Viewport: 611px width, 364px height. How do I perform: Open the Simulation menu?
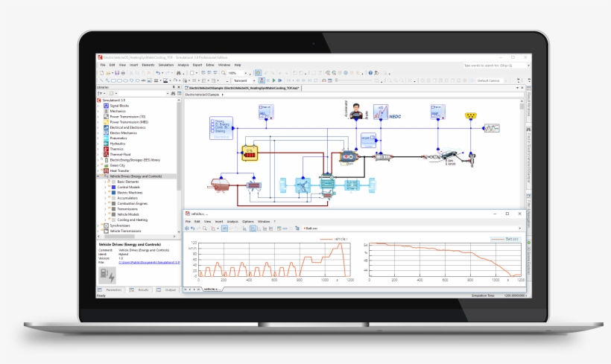point(166,65)
